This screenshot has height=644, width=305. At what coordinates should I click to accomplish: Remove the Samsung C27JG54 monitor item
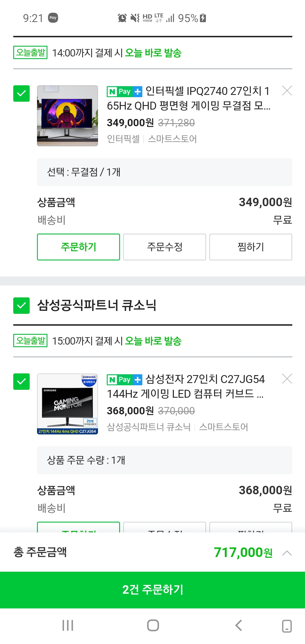click(287, 379)
